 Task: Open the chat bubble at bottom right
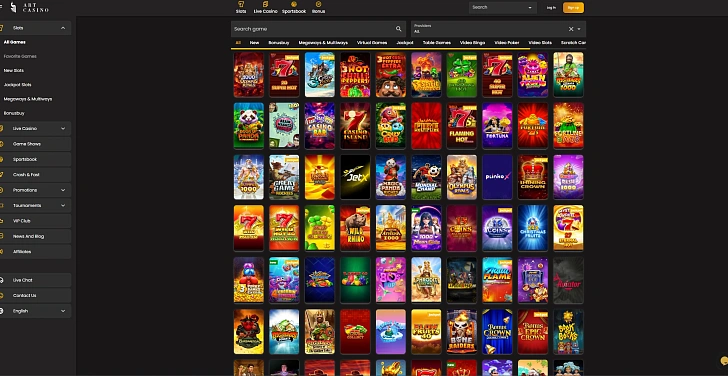coord(723,361)
